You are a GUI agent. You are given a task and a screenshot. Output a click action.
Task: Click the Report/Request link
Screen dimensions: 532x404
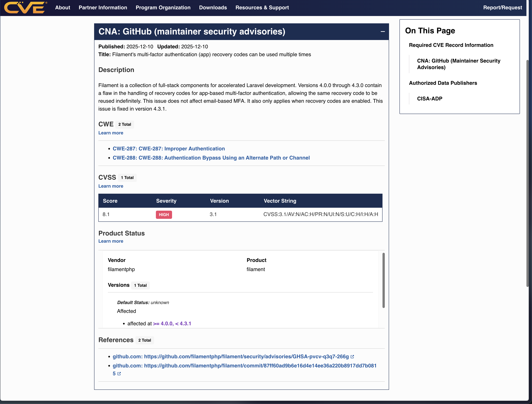click(x=502, y=8)
